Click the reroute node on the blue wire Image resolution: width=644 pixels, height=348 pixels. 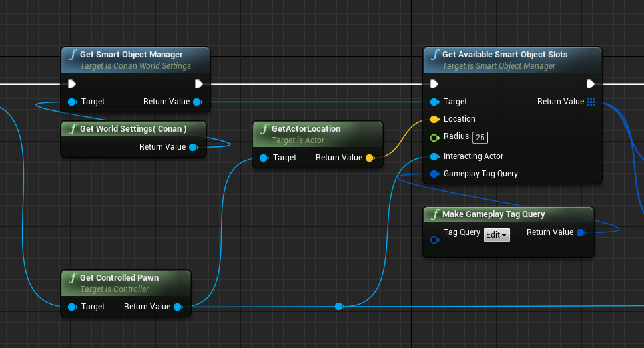[x=338, y=306]
